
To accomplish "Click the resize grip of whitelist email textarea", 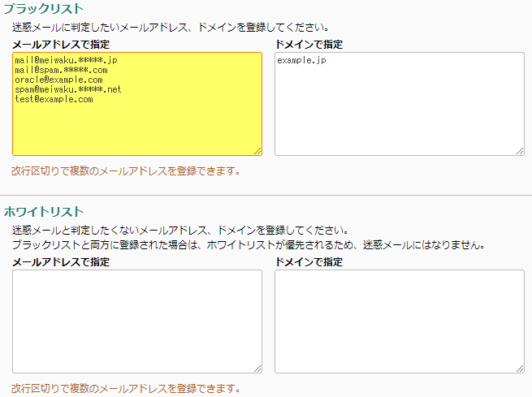I will (x=257, y=368).
